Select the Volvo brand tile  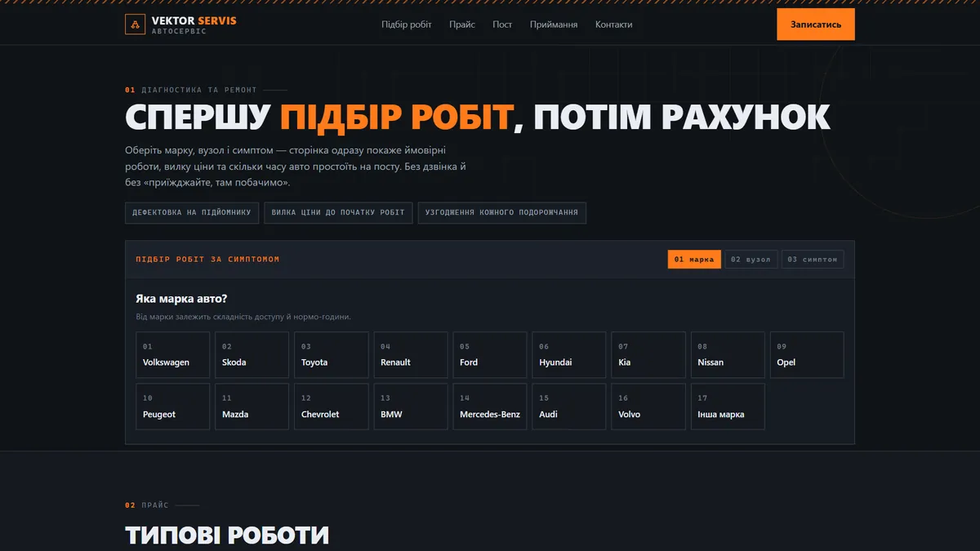coord(648,407)
